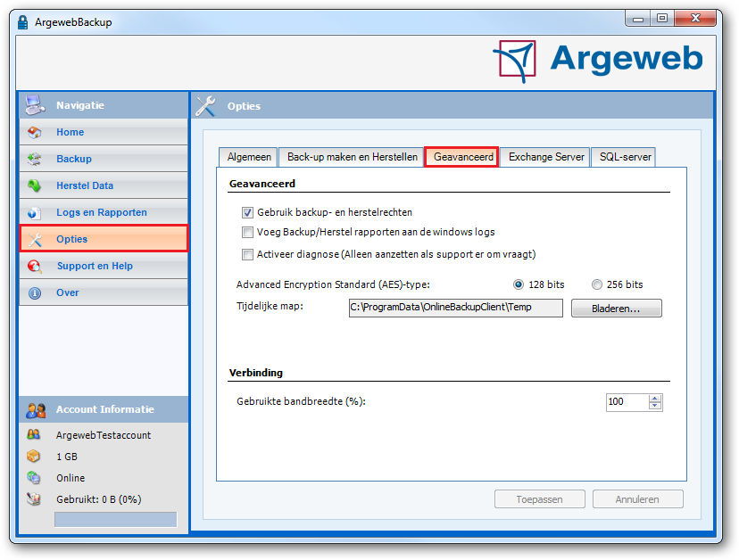Click the Bladeren... button
739x560 pixels.
[x=617, y=309]
